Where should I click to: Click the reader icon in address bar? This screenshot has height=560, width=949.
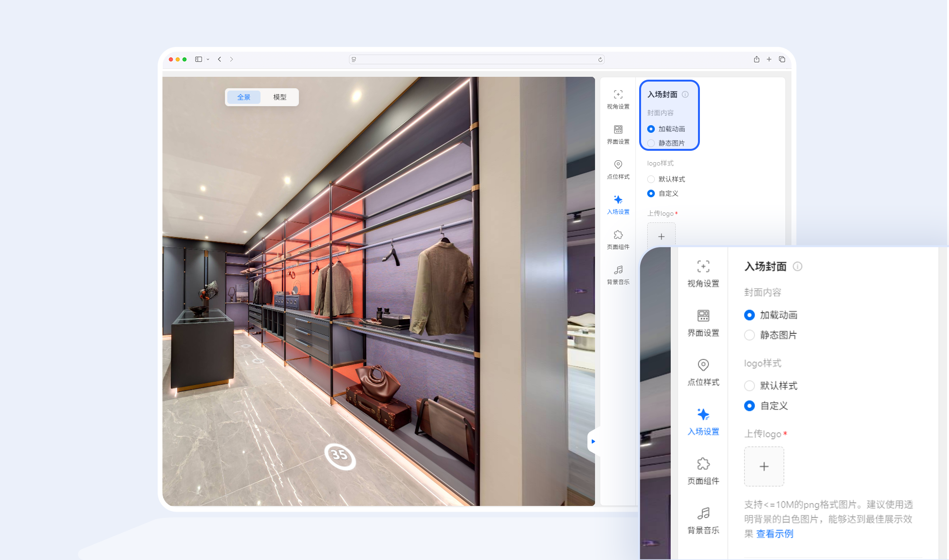354,59
